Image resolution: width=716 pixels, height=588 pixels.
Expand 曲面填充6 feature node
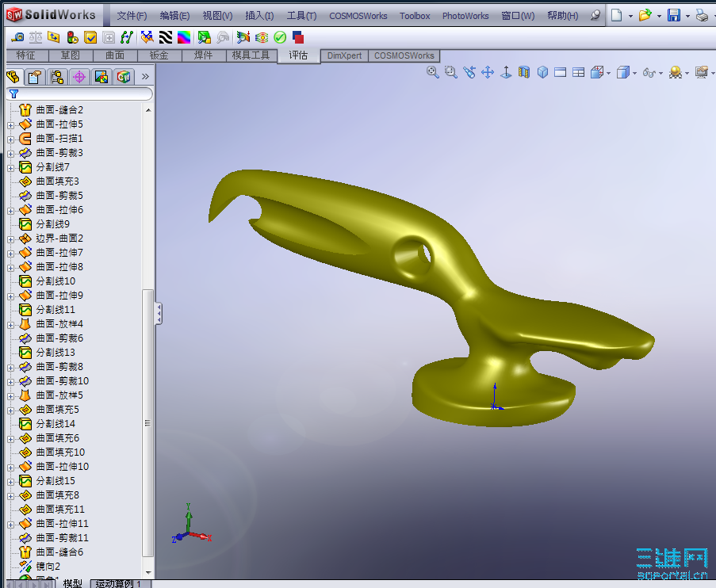tap(10, 439)
